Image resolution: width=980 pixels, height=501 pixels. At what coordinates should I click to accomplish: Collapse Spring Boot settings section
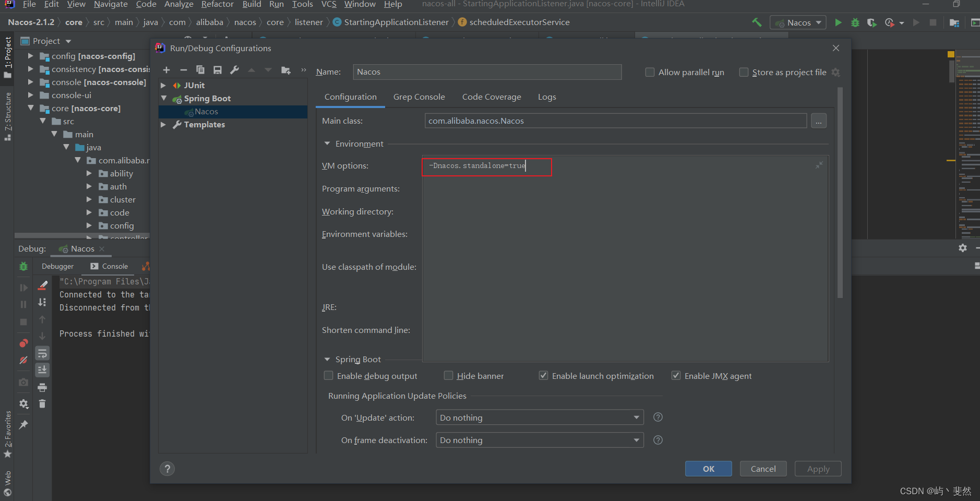[x=327, y=359]
